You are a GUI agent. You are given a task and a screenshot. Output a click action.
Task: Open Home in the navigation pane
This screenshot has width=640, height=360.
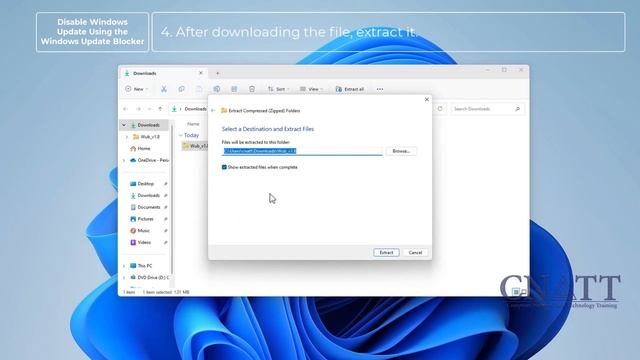tap(140, 149)
